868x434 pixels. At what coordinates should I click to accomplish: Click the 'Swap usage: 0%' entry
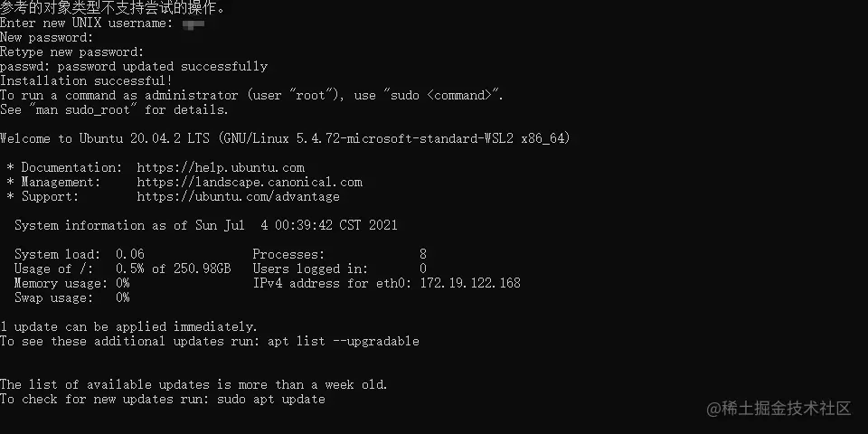tap(72, 297)
